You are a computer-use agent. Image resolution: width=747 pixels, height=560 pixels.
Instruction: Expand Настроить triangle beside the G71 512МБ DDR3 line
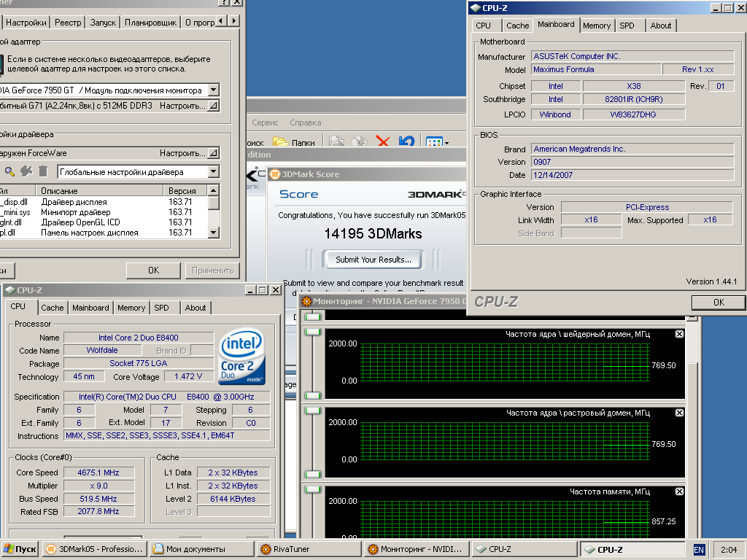214,105
